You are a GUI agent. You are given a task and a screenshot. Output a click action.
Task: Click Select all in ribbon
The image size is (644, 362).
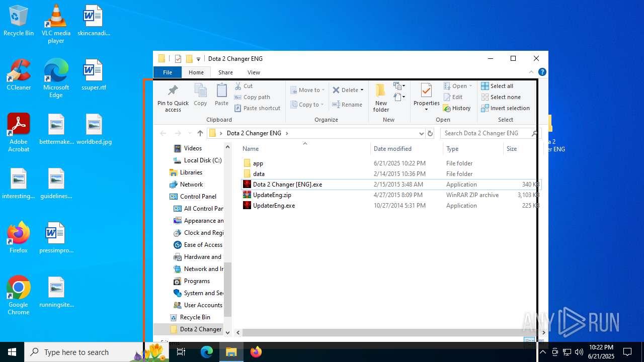(x=497, y=86)
